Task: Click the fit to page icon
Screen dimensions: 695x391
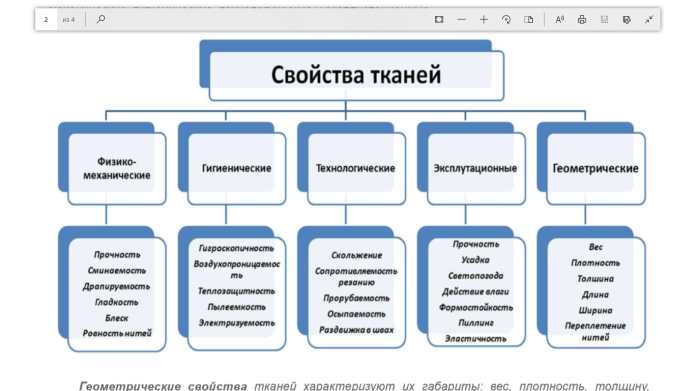Action: tap(439, 20)
